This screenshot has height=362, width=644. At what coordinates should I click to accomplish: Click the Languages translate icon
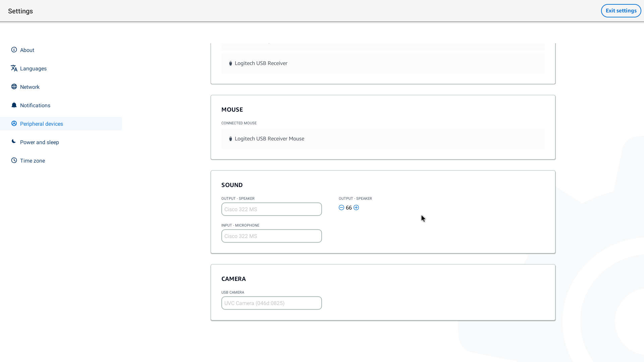coord(14,68)
